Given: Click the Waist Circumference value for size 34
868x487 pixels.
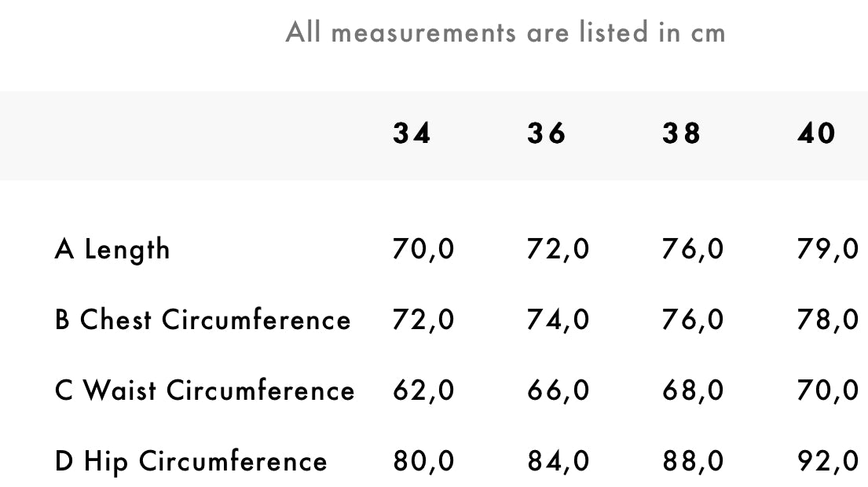Looking at the screenshot, I should [x=423, y=390].
